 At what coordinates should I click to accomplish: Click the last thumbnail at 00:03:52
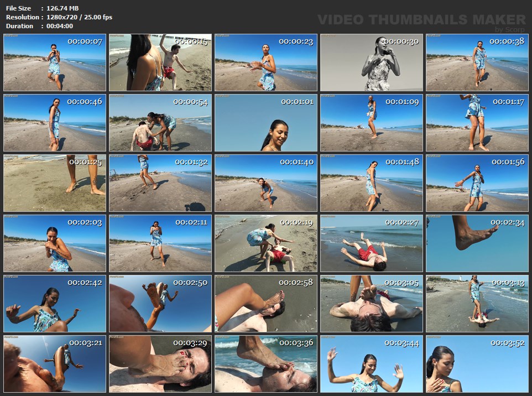[477, 364]
